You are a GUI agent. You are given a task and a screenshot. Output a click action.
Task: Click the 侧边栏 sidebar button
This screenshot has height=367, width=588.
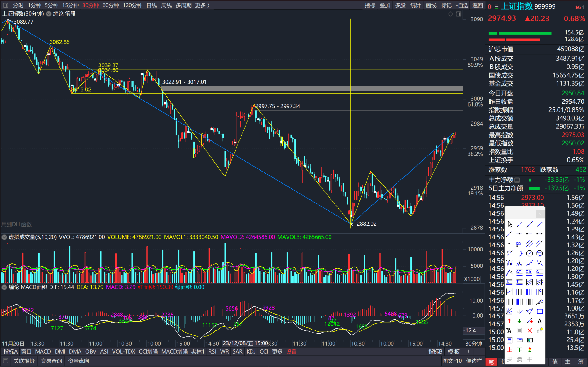point(474,361)
